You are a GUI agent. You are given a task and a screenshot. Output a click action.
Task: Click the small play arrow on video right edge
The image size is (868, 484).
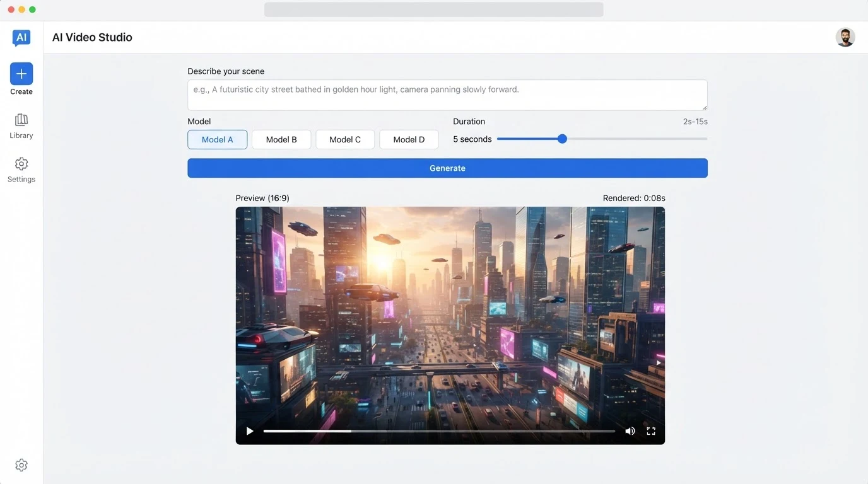[x=659, y=363]
